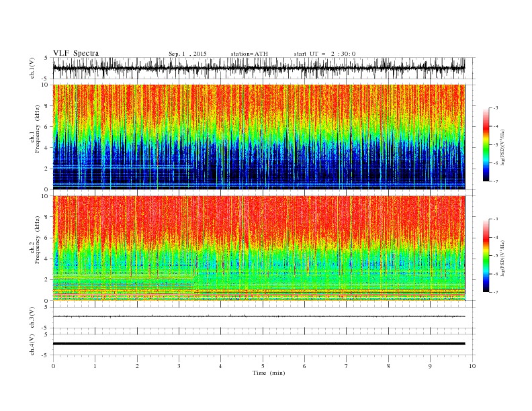The width and height of the screenshot is (532, 411).
Task: Click the ch.3 voltage waveform trace
Action: [x=259, y=316]
